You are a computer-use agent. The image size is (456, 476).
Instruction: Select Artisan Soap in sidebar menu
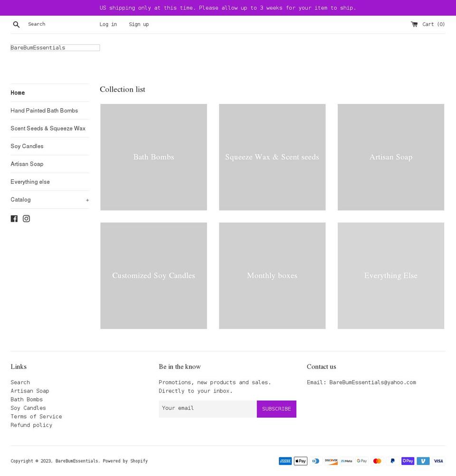coord(27,164)
